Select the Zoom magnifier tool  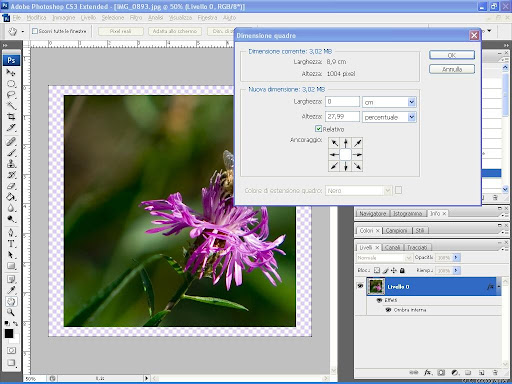[x=11, y=312]
